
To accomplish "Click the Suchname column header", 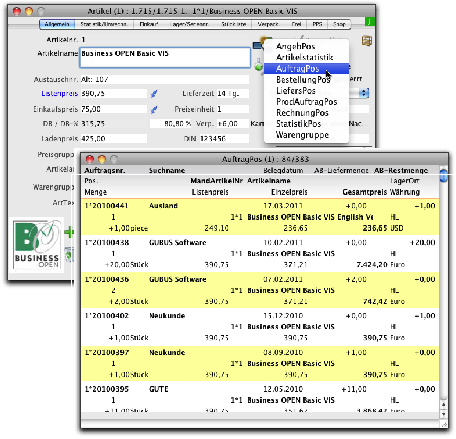I will pos(167,171).
